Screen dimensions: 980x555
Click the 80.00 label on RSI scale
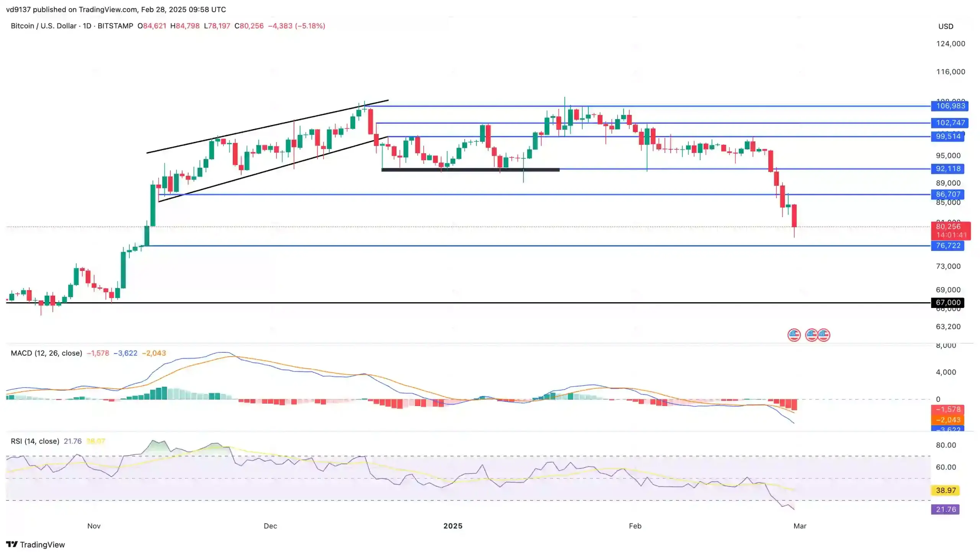946,445
